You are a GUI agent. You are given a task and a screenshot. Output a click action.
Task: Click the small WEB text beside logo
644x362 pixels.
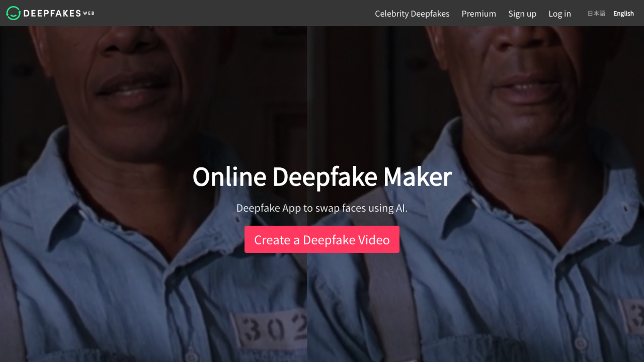pyautogui.click(x=89, y=13)
